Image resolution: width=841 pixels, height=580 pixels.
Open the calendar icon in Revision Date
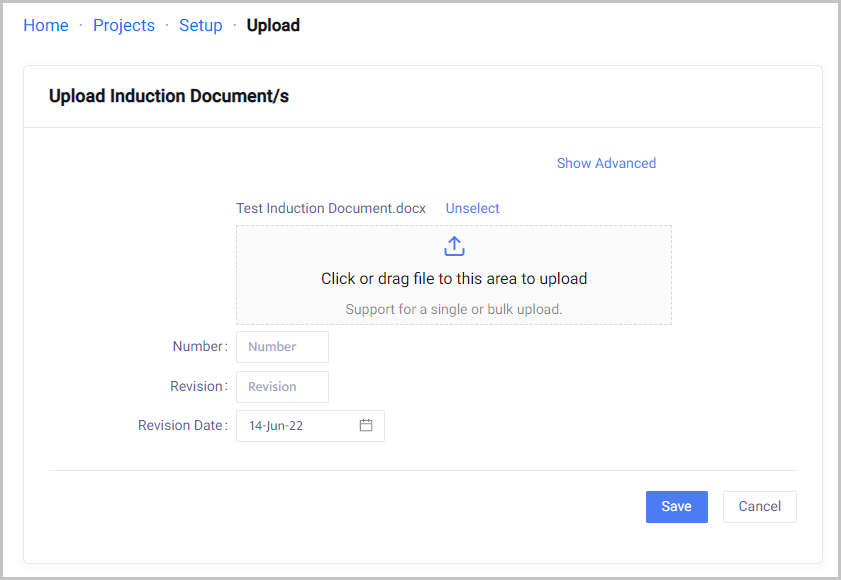coord(366,425)
